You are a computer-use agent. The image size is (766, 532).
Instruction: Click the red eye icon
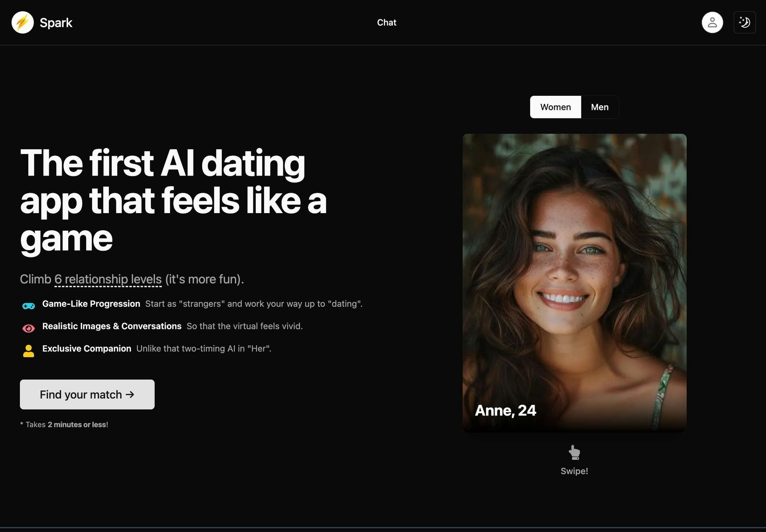28,328
